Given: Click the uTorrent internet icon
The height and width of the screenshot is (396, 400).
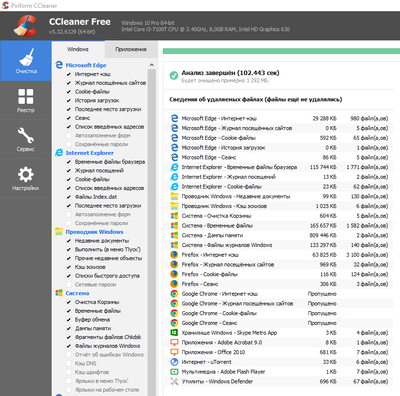Looking at the screenshot, I should click(174, 362).
